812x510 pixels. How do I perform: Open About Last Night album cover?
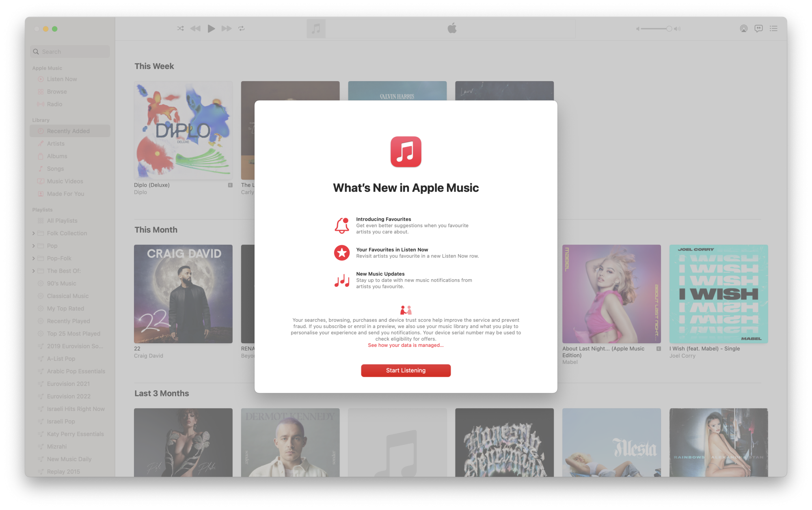(x=611, y=294)
